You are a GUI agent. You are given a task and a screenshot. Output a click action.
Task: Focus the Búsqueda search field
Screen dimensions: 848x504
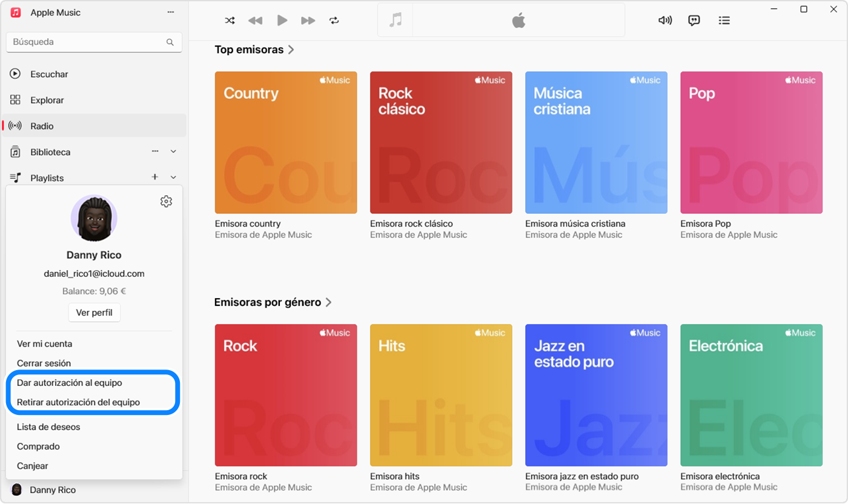94,42
